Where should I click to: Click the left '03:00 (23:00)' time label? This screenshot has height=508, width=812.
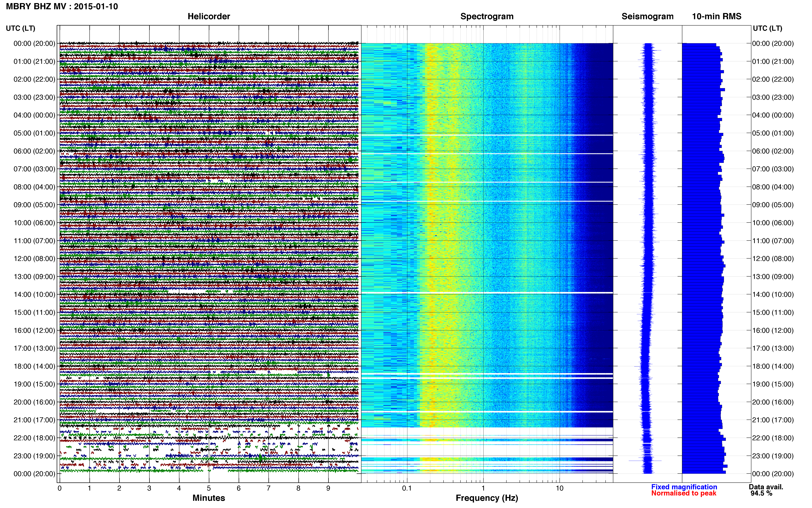(34, 97)
